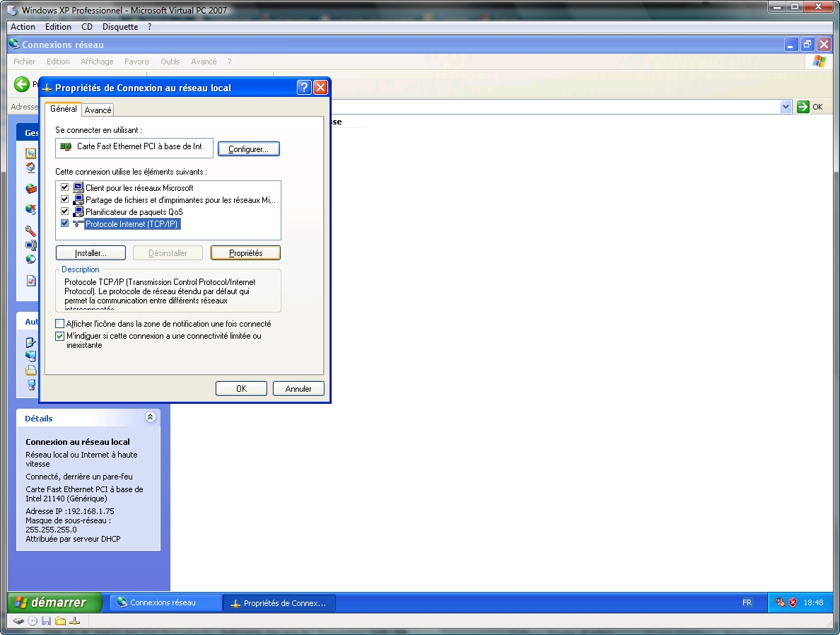The width and height of the screenshot is (840, 635).
Task: Open the Affichage menu in Connexions réseau
Action: click(x=97, y=62)
